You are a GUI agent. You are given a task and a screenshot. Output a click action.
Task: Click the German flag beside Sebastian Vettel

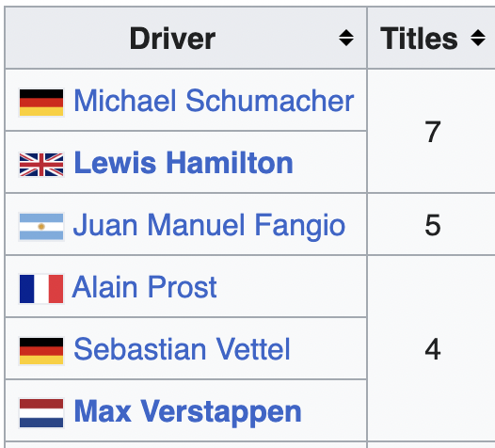[41, 351]
